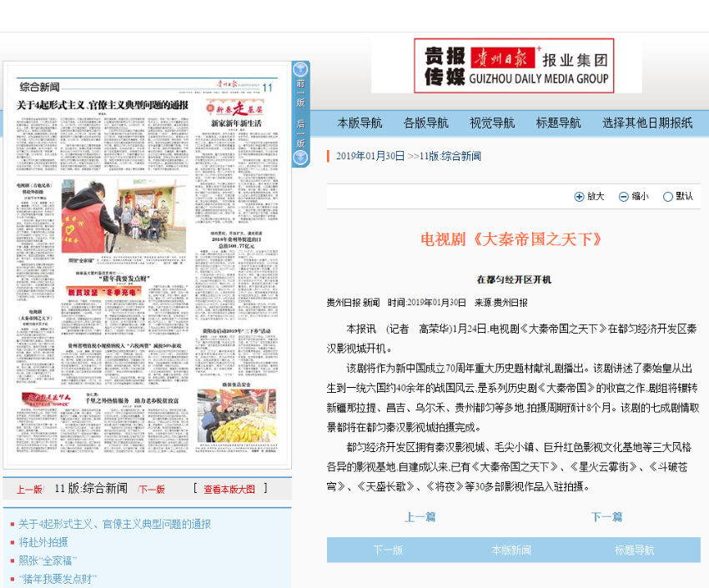Screen dimensions: 709x588
Task: Open 将赴外拍摄 article in list
Action: click(43, 542)
